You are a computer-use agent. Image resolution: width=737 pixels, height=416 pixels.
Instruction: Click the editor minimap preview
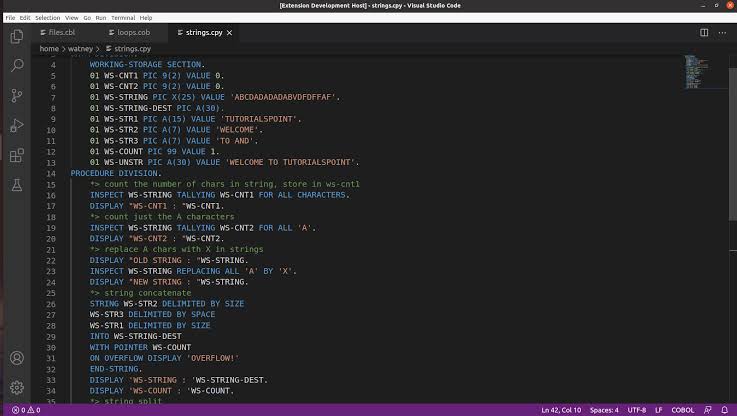(x=697, y=71)
